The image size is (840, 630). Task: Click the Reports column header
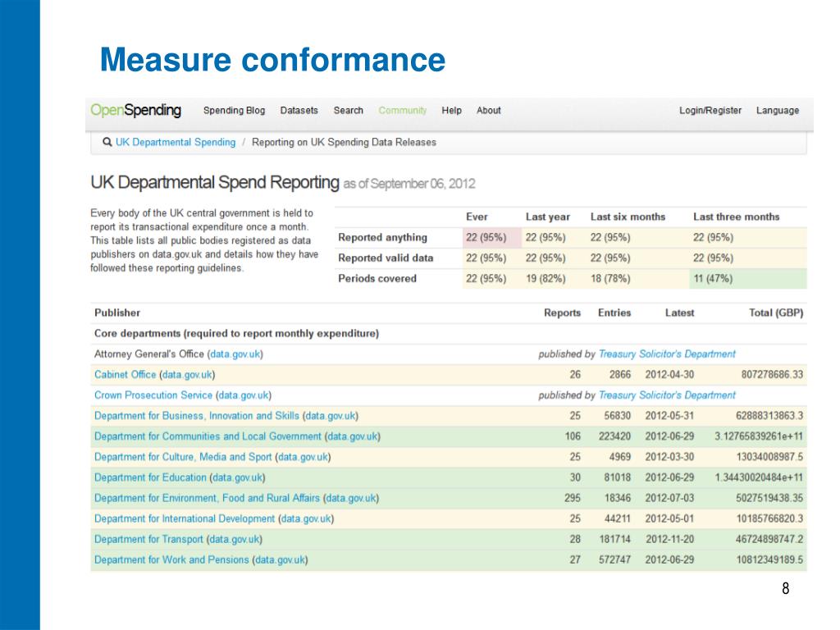click(x=562, y=313)
